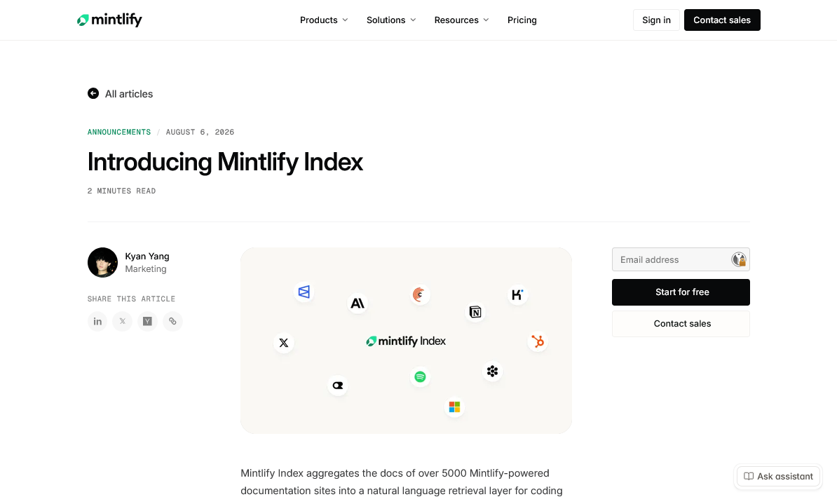Image resolution: width=837 pixels, height=504 pixels.
Task: Share article on X
Action: pos(122,322)
